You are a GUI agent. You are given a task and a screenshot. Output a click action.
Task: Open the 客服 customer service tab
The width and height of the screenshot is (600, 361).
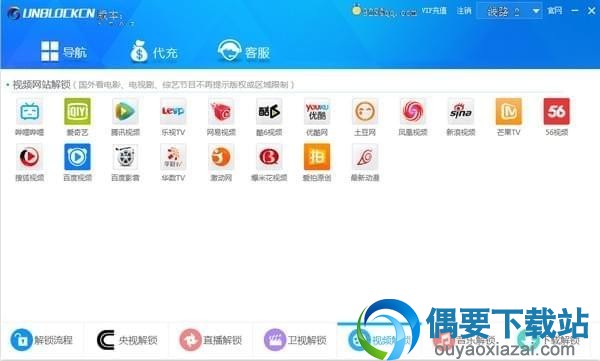pos(244,51)
